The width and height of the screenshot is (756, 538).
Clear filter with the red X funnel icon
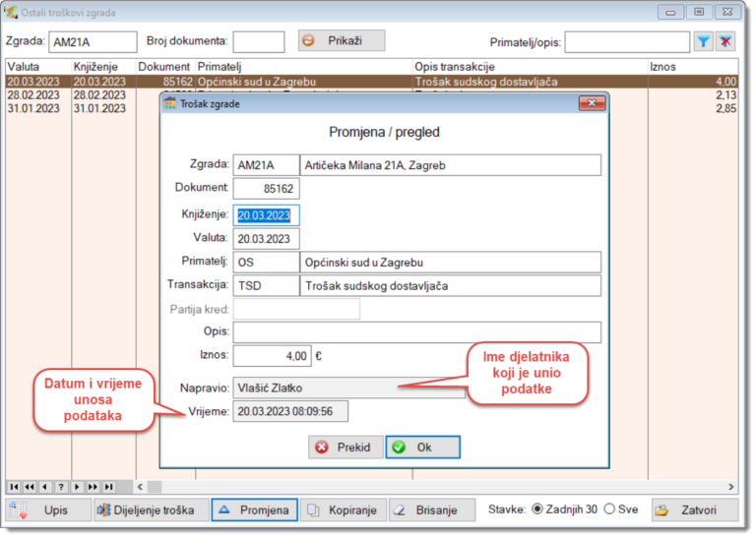(x=726, y=41)
